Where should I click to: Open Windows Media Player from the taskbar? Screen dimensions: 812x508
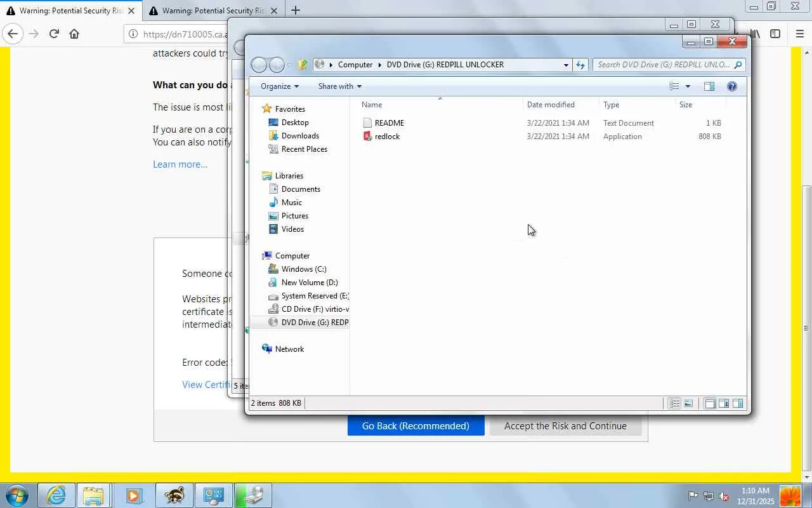(134, 495)
